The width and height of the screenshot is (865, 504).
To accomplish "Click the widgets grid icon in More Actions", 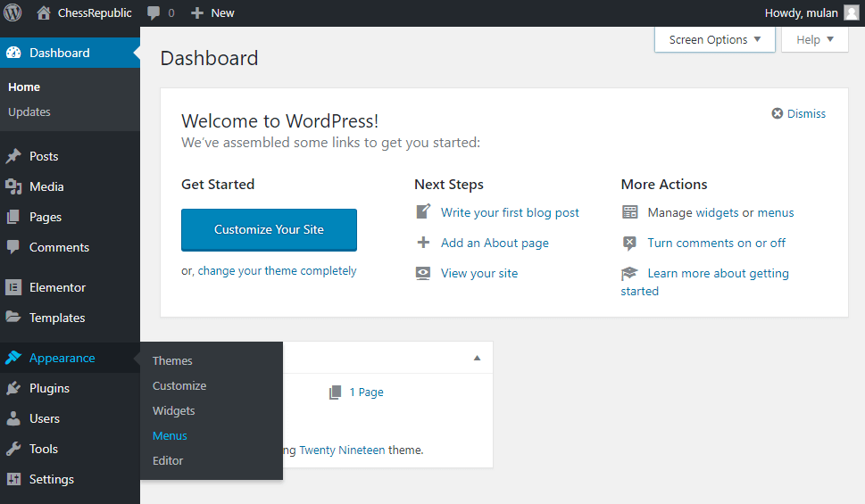I will (x=629, y=212).
